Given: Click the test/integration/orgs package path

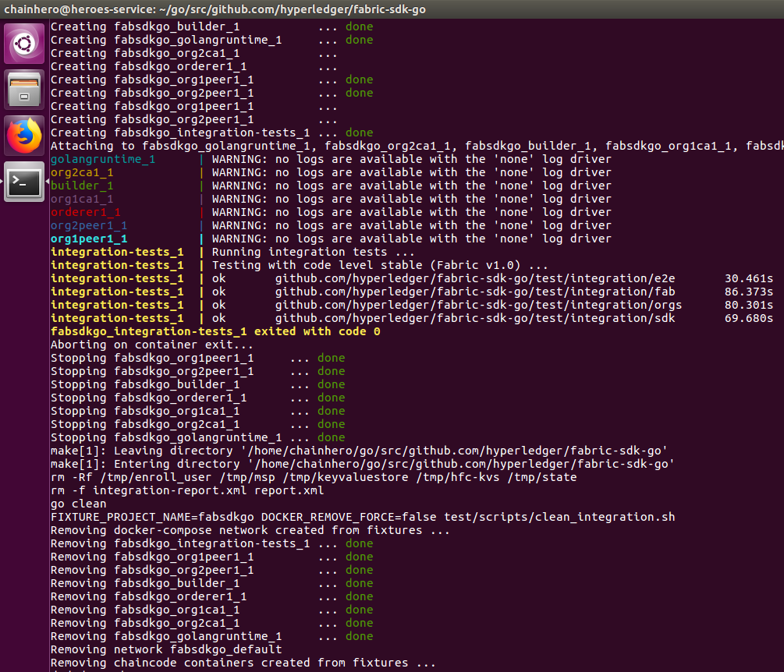Looking at the screenshot, I should coord(478,305).
